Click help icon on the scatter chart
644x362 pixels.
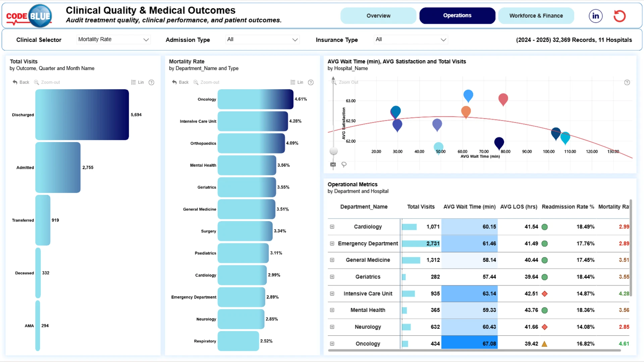[x=627, y=82]
